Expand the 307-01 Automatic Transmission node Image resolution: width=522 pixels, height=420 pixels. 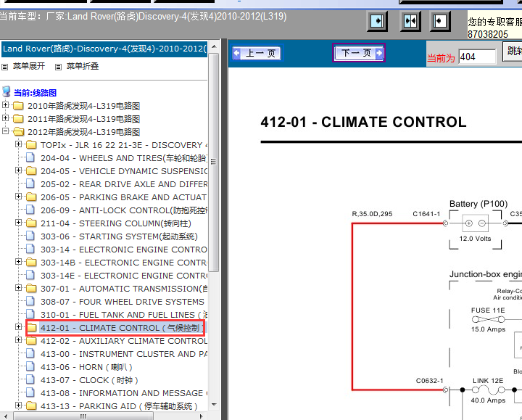[19, 288]
